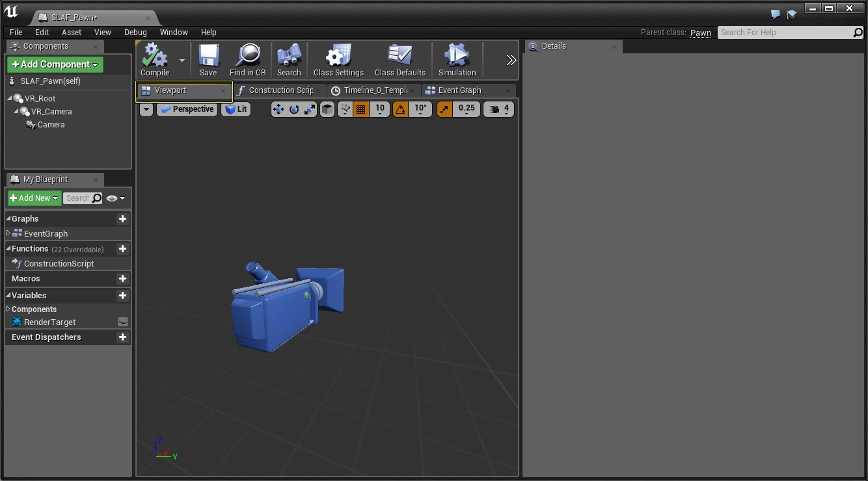Click the Add Component button
The image size is (868, 481).
[55, 64]
